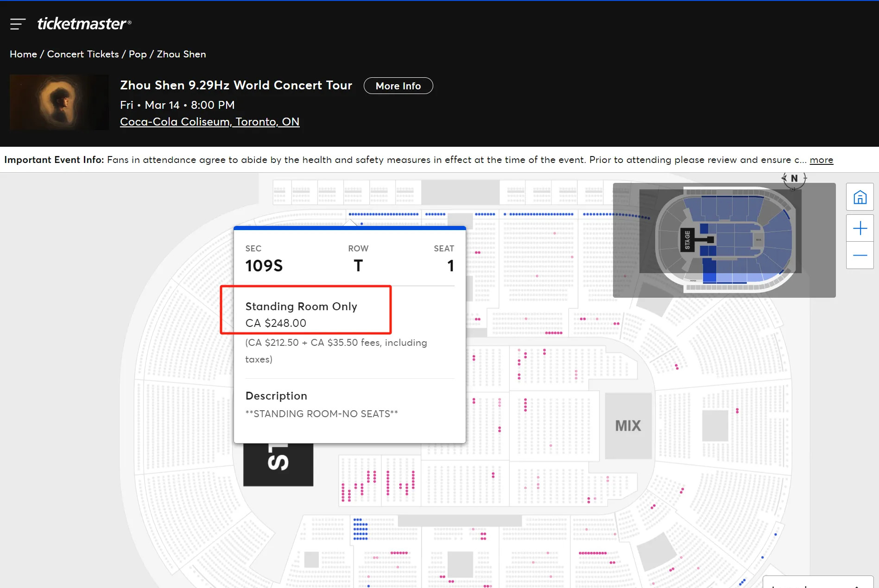Viewport: 879px width, 588px height.
Task: Zoom out on the seat map
Action: [x=860, y=255]
